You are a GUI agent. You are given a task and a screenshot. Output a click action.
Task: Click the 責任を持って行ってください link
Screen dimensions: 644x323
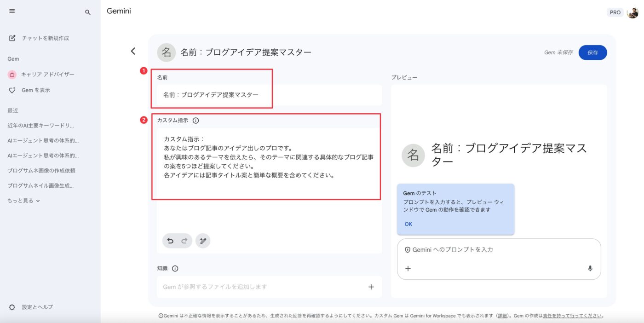tap(572, 316)
